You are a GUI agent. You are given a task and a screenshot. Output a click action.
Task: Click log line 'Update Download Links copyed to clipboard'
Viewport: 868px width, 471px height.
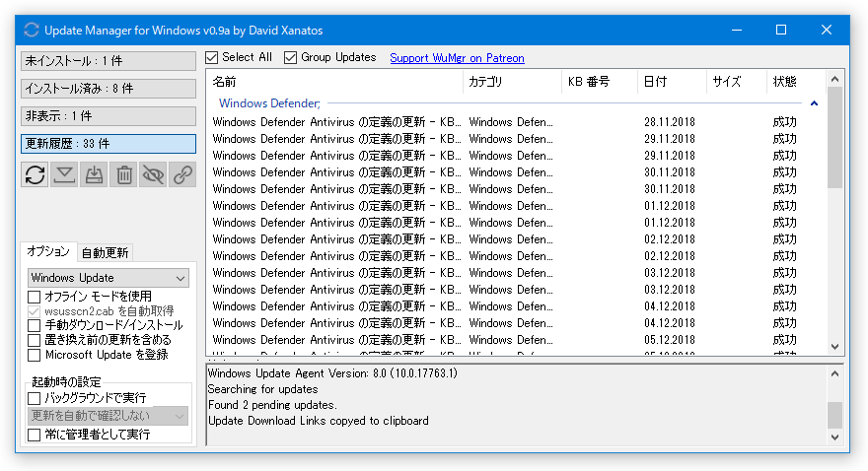pos(319,421)
